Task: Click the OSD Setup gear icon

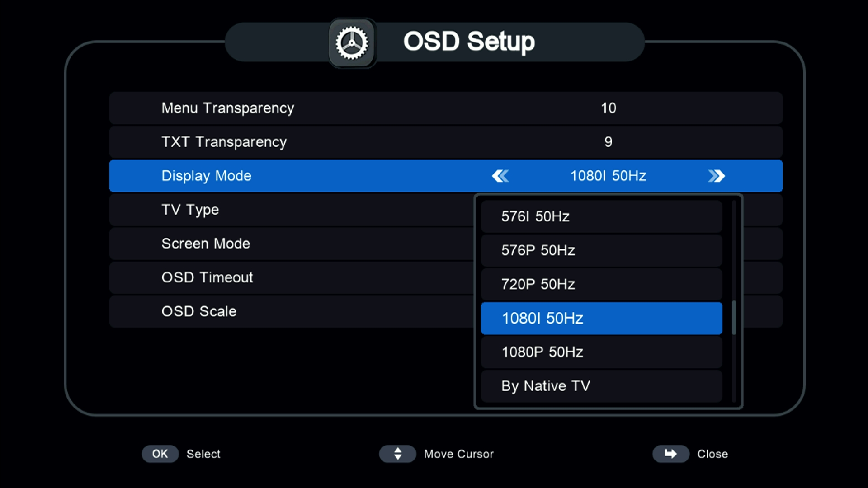Action: tap(352, 43)
